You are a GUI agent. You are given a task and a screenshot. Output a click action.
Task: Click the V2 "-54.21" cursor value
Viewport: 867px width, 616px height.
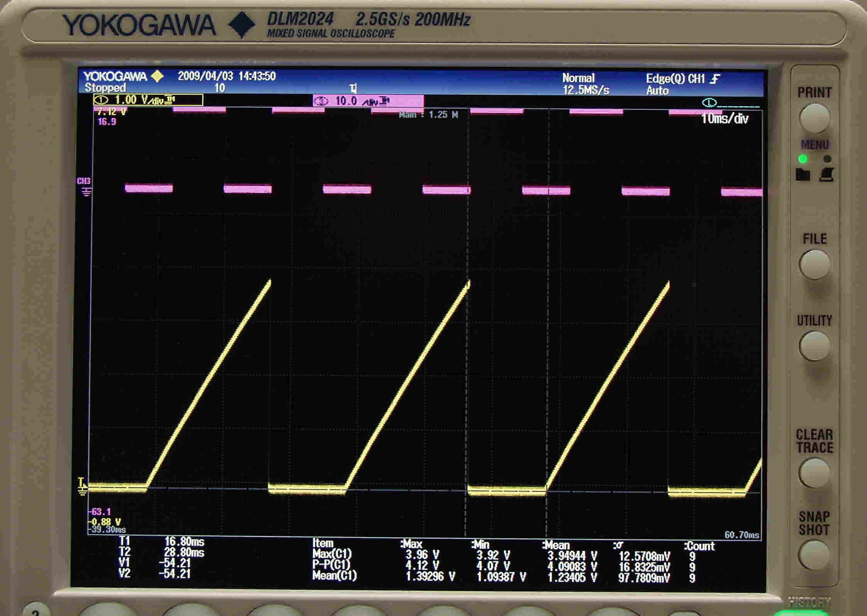pos(175,574)
